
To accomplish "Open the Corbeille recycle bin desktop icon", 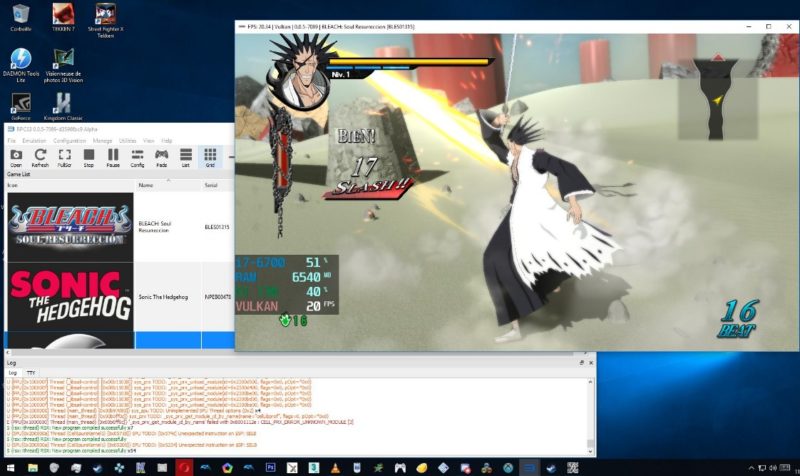I will (20, 18).
